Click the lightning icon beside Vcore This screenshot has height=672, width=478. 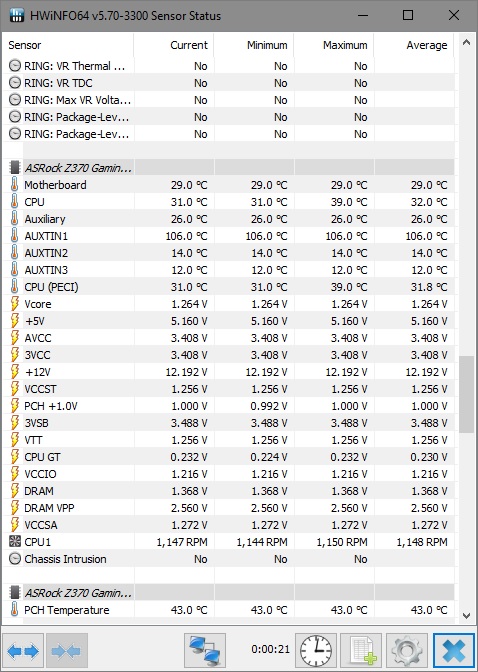[x=15, y=304]
